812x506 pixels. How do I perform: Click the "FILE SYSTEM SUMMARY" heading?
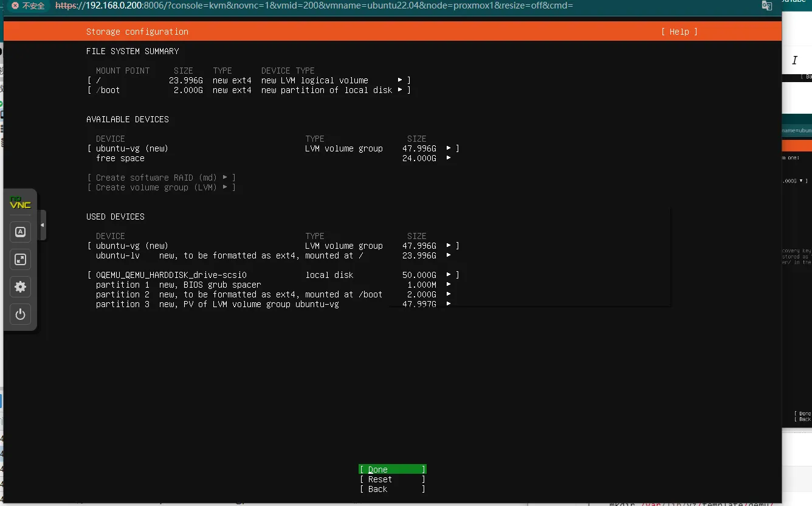[132, 51]
